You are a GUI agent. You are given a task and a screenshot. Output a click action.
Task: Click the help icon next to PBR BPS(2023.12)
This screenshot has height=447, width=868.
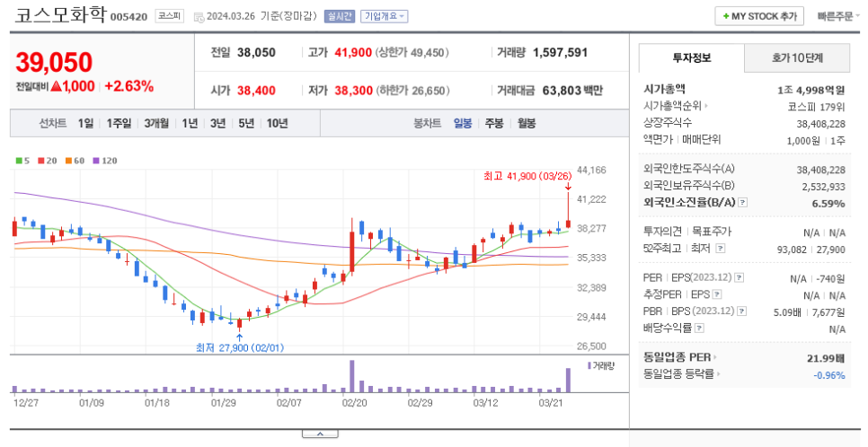tap(742, 311)
